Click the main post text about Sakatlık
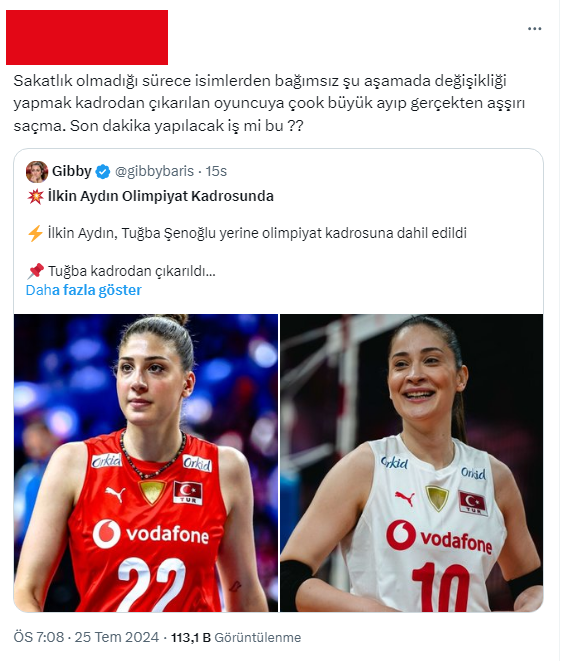Image resolution: width=570 pixels, height=661 pixels. tap(269, 103)
